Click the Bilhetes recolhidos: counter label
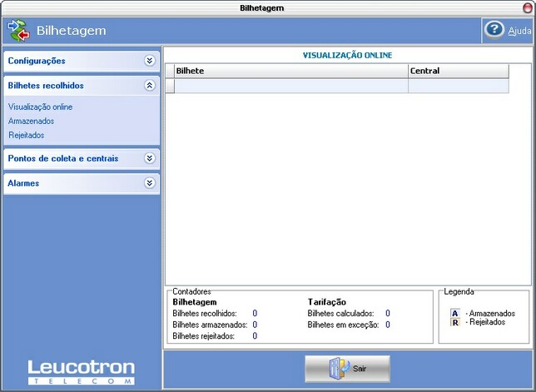This screenshot has height=392, width=536. 205,314
